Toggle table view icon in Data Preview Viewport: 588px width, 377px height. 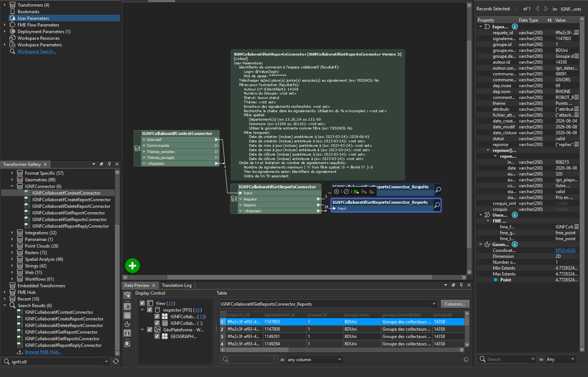127,315
